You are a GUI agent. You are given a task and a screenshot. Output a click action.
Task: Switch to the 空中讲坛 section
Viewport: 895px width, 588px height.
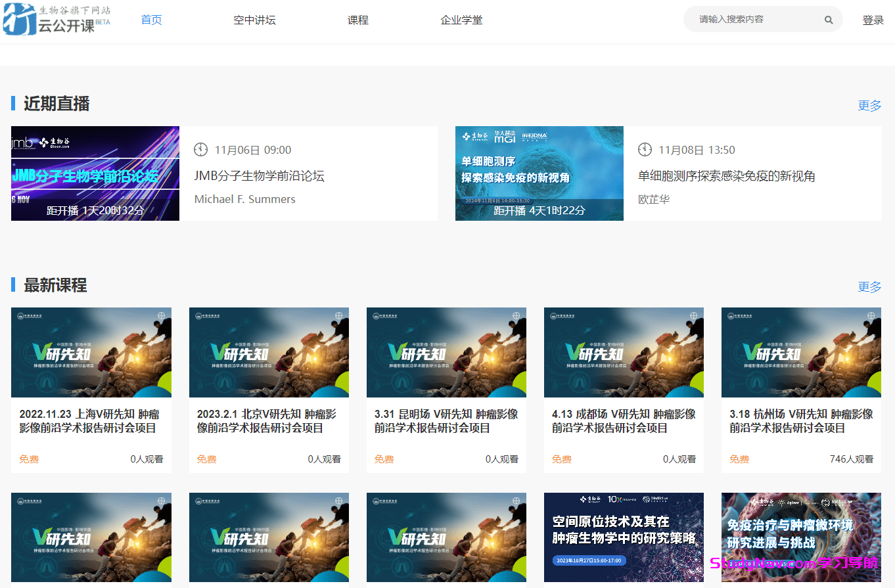pos(254,20)
